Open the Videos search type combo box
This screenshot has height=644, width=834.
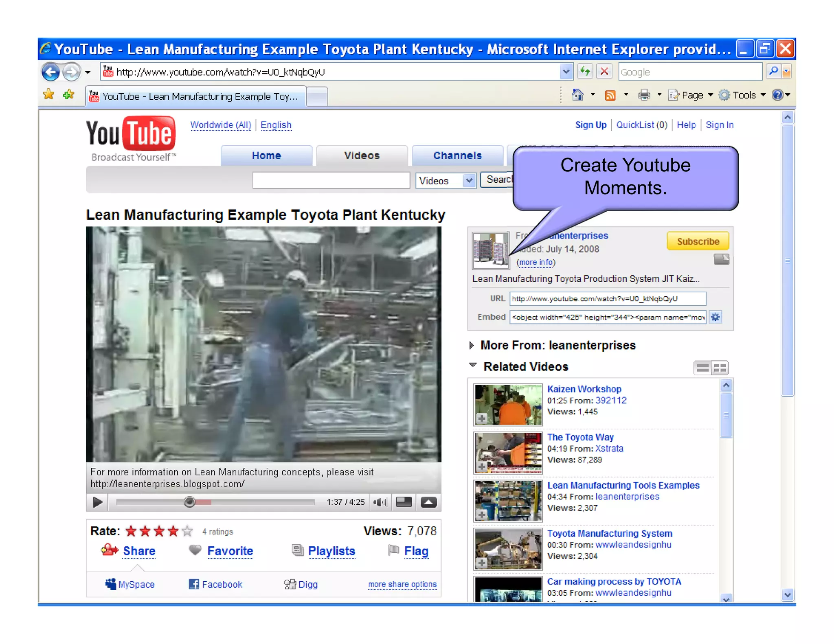click(446, 180)
